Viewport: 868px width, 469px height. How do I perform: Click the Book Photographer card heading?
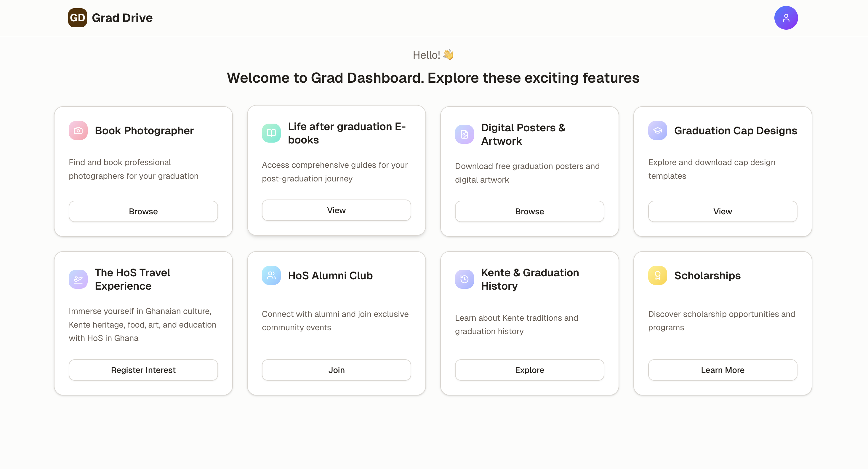(x=144, y=130)
